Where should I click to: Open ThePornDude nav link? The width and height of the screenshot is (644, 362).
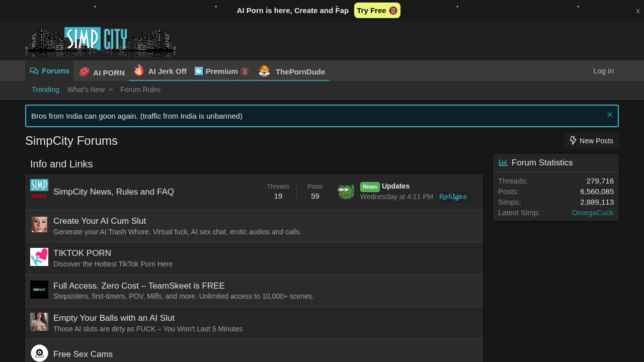[291, 71]
